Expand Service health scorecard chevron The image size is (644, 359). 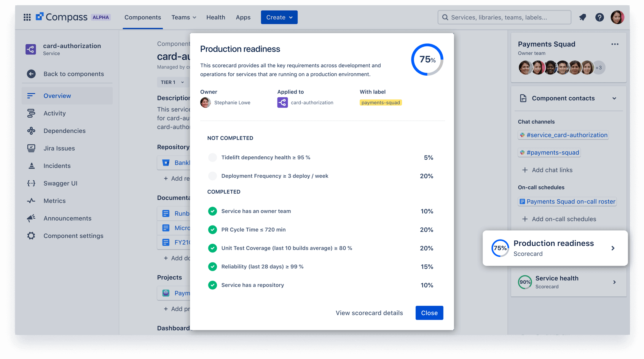click(x=614, y=282)
